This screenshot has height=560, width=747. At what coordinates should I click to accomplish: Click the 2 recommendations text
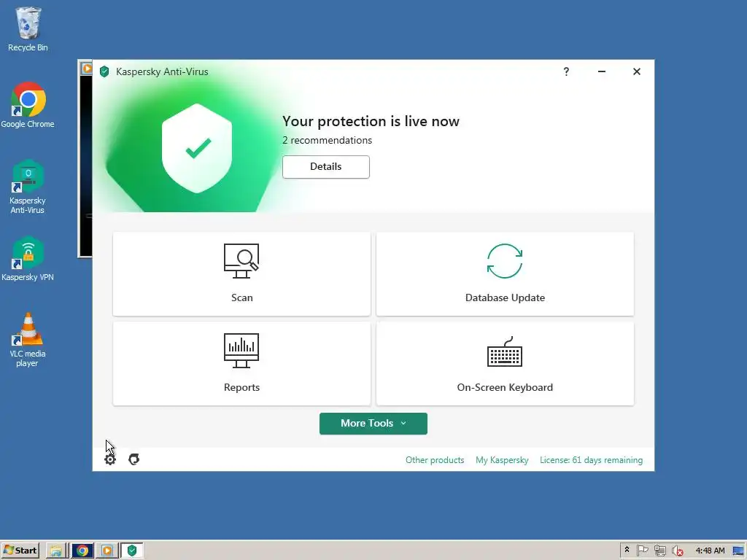[327, 141]
